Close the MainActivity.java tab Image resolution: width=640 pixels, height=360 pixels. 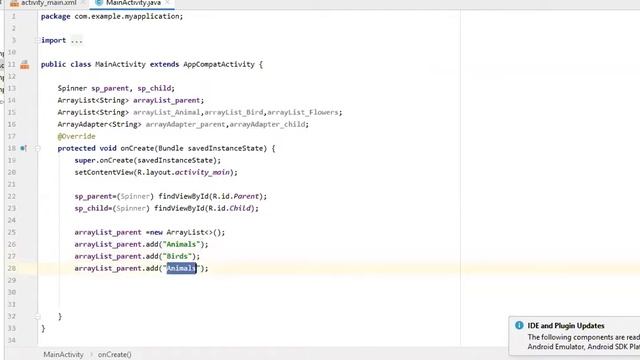pos(168,2)
